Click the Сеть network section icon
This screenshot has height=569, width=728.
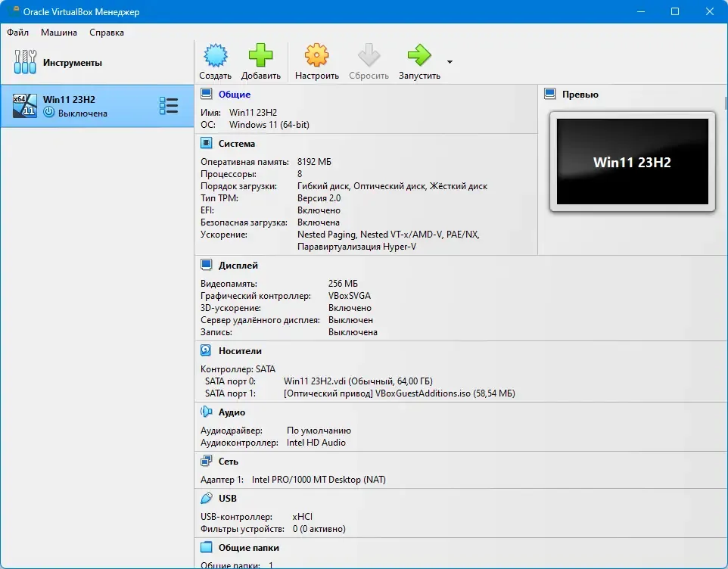point(206,461)
